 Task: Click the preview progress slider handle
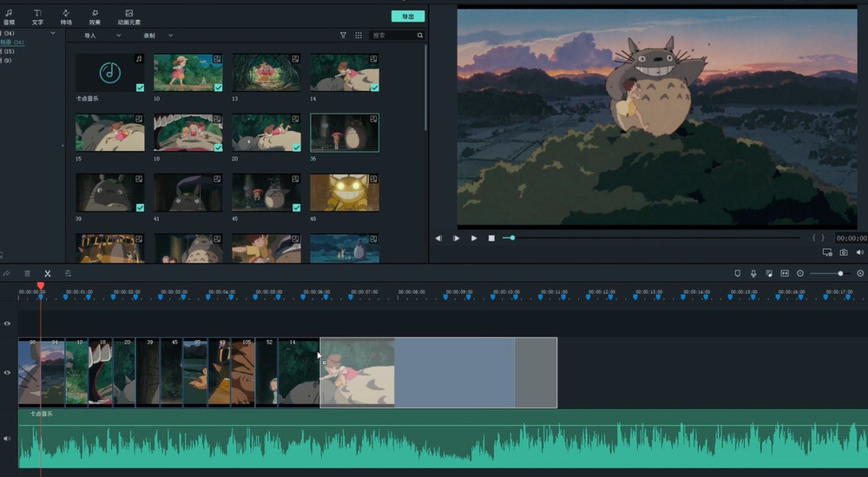click(x=513, y=238)
